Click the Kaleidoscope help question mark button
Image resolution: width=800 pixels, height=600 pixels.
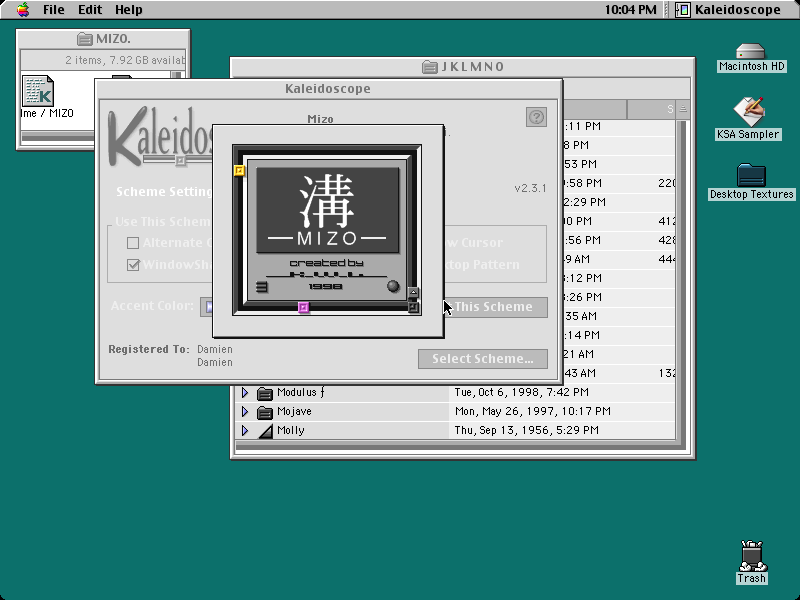[x=536, y=117]
